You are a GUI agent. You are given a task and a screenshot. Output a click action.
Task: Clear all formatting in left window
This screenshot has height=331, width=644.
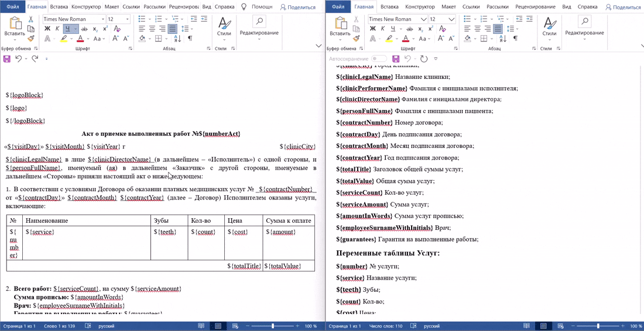117,29
